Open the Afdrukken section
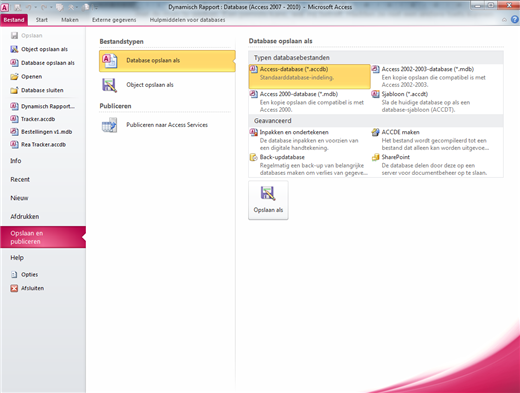This screenshot has width=520, height=393. [25, 217]
